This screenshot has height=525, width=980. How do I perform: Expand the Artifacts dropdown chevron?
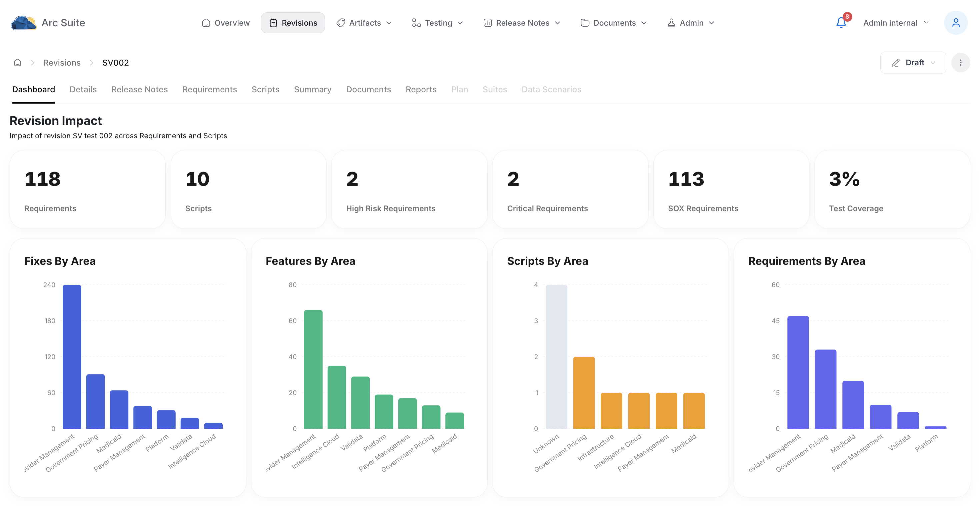(x=389, y=23)
